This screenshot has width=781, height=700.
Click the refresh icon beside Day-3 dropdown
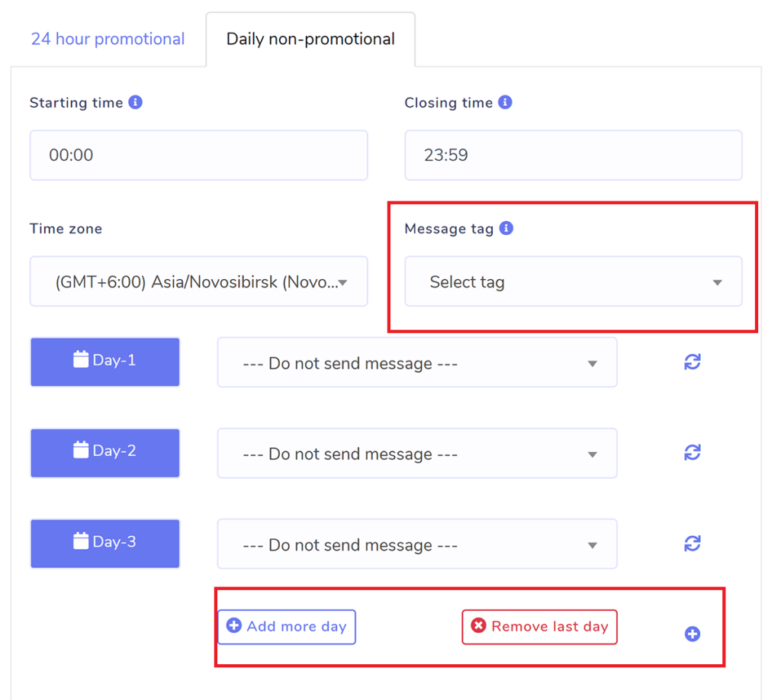692,544
